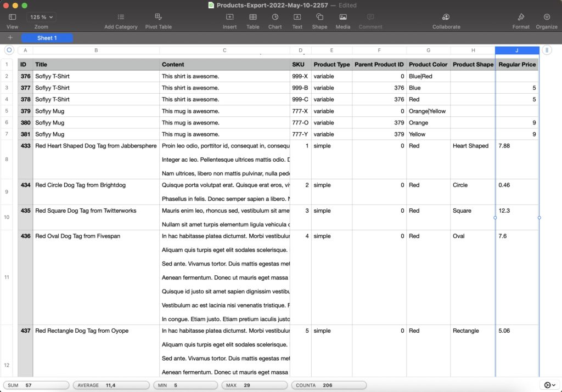Open the 125% zoom dropdown
The height and width of the screenshot is (392, 562).
41,16
